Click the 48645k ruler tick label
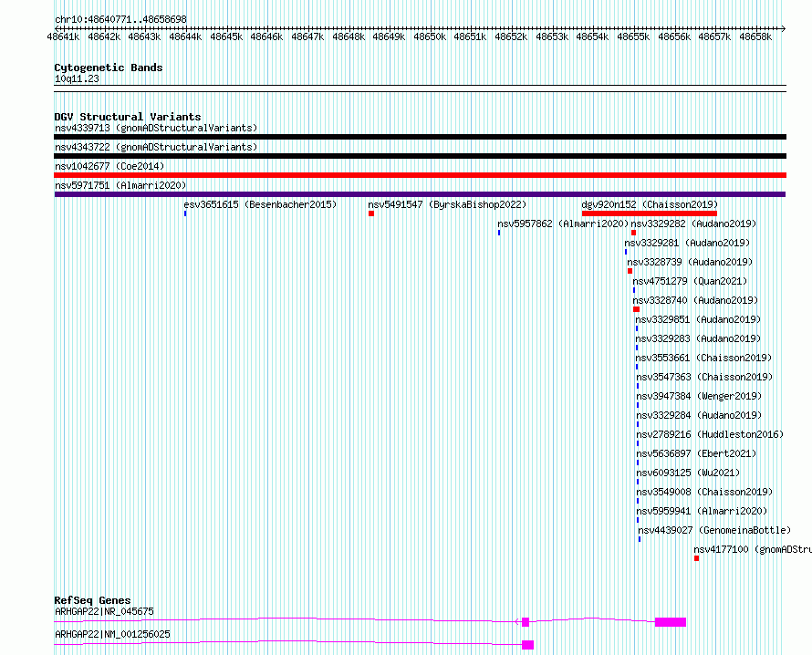 226,36
